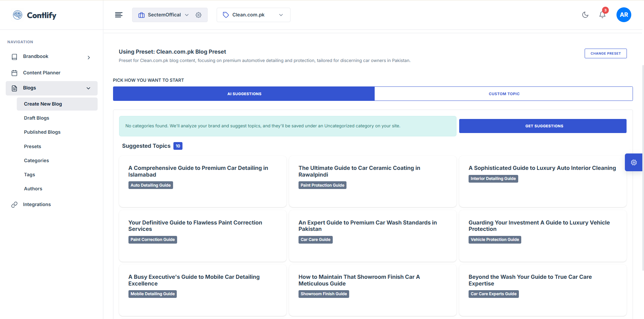This screenshot has width=644, height=319.
Task: Toggle dark mode with moon icon
Action: [585, 15]
